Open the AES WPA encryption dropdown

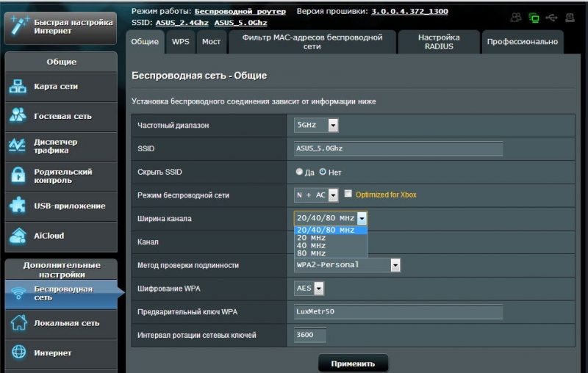[309, 289]
